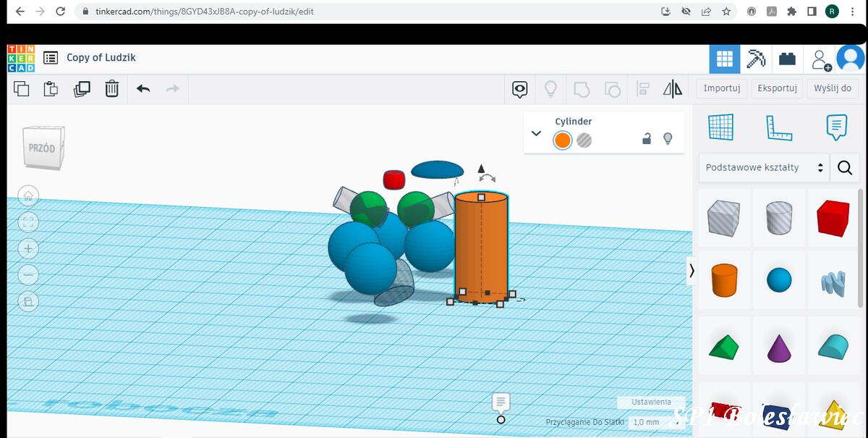The image size is (868, 438).
Task: Paste from the clipboard icon
Action: [x=51, y=89]
